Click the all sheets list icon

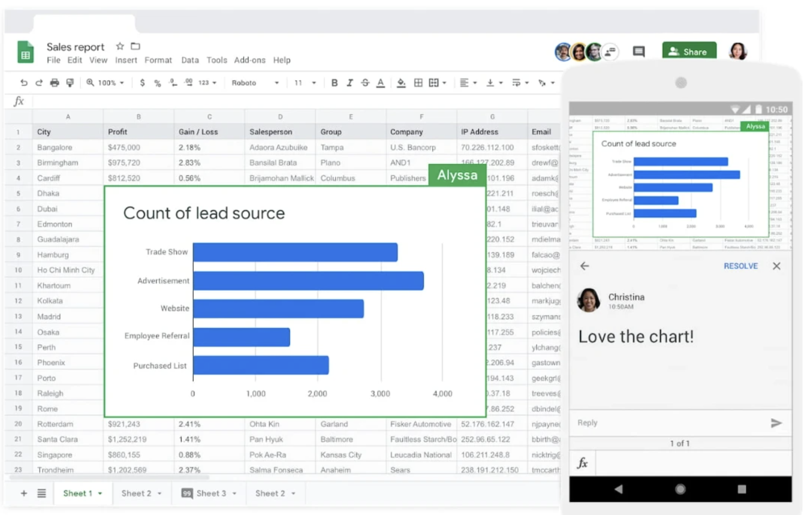pyautogui.click(x=42, y=493)
